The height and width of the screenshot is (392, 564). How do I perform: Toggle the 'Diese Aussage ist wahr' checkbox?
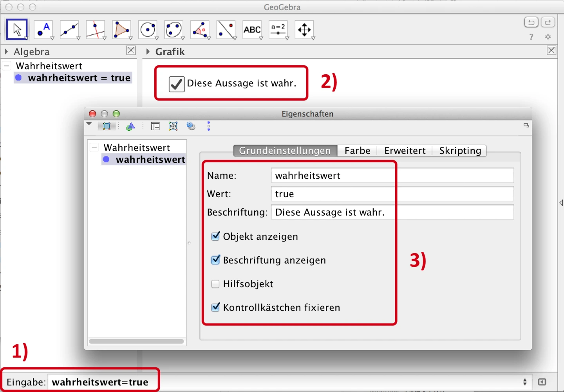point(177,84)
